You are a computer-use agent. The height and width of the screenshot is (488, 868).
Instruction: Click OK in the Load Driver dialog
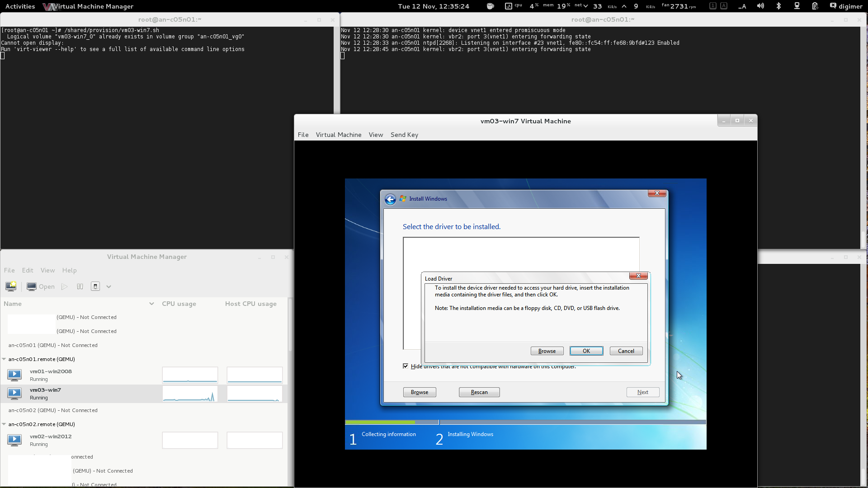[x=586, y=351]
